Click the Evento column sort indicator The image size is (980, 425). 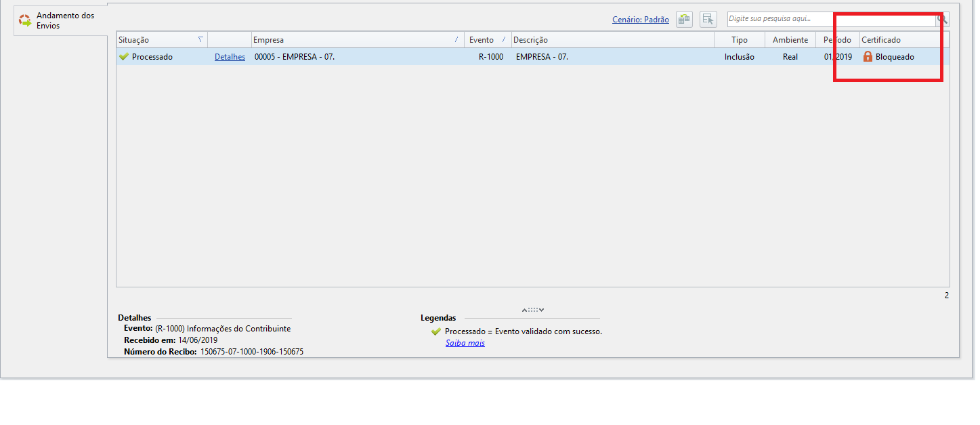point(503,40)
